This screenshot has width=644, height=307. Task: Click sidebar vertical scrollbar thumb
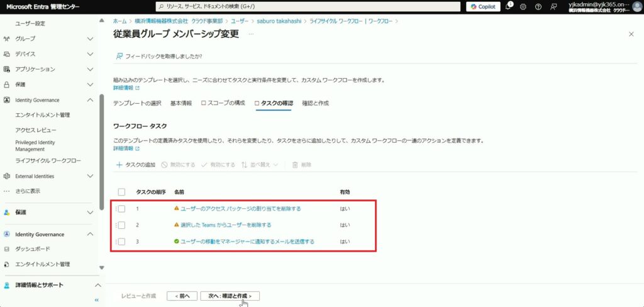[x=101, y=152]
